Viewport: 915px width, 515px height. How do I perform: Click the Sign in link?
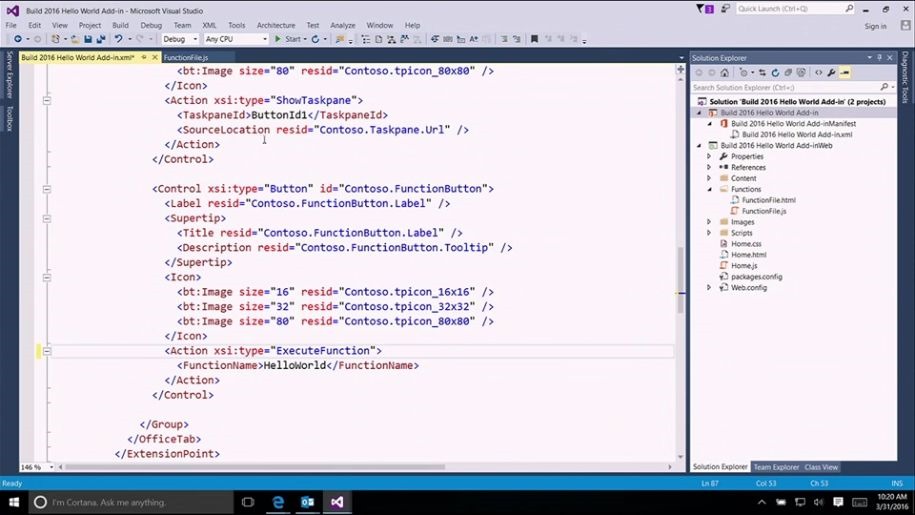pos(875,26)
